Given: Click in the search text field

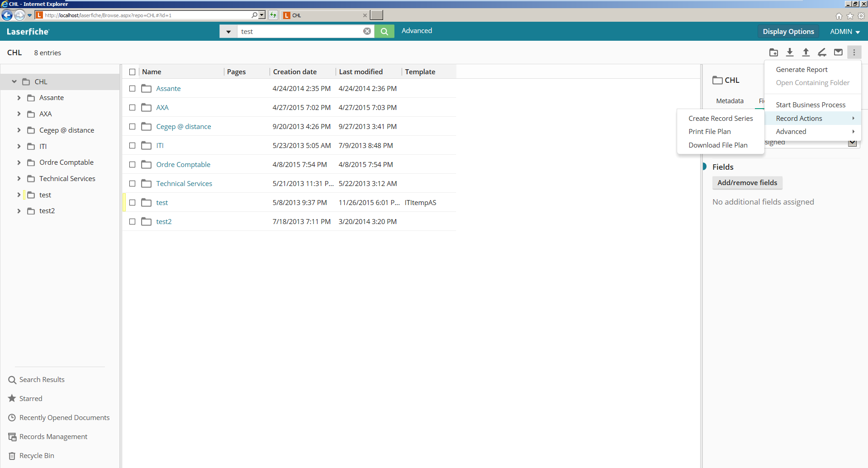Looking at the screenshot, I should pyautogui.click(x=300, y=31).
